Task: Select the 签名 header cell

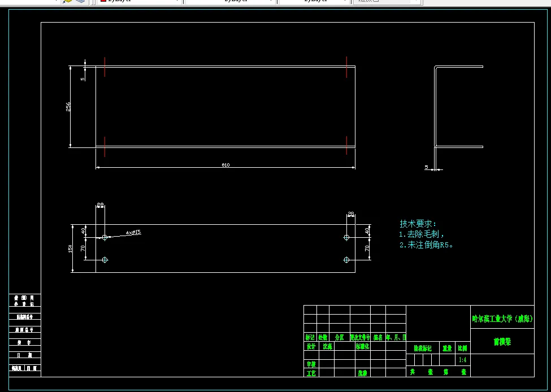Action: (378, 337)
